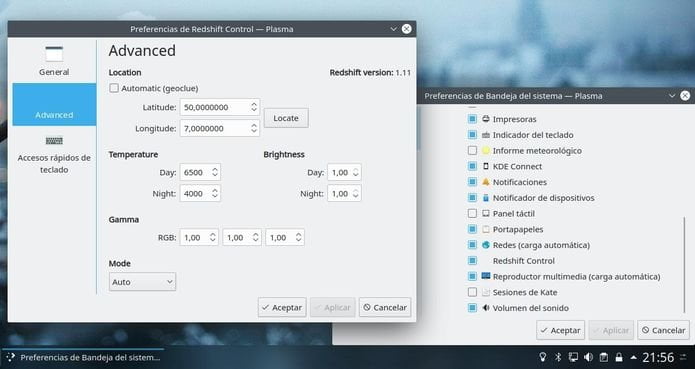Click Aceptar in Redshift Control window

click(x=282, y=307)
